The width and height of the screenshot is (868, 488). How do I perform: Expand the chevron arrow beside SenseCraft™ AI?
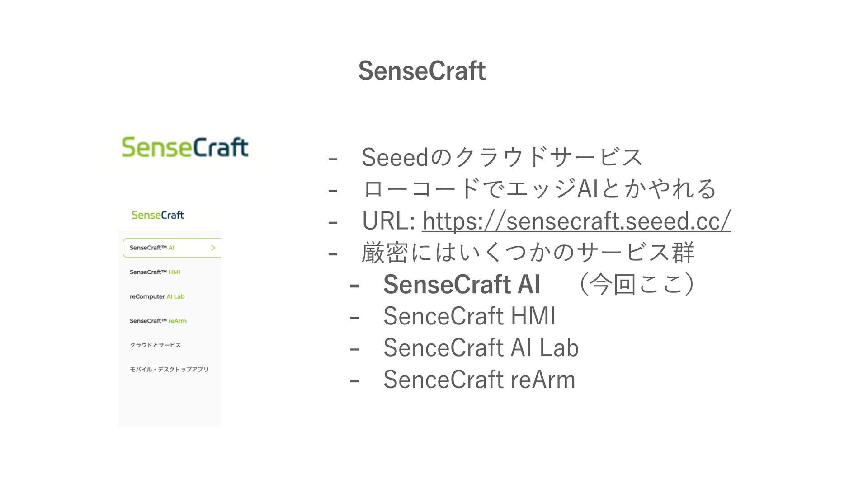pos(213,248)
